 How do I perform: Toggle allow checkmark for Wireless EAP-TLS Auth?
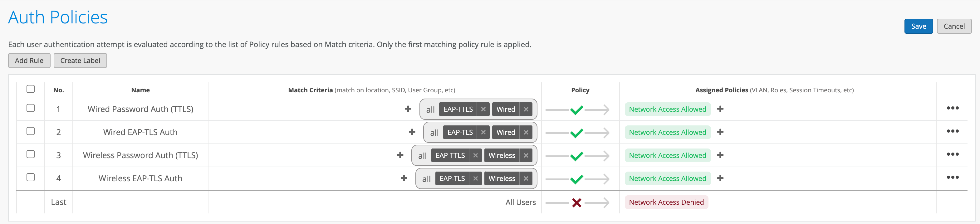576,179
